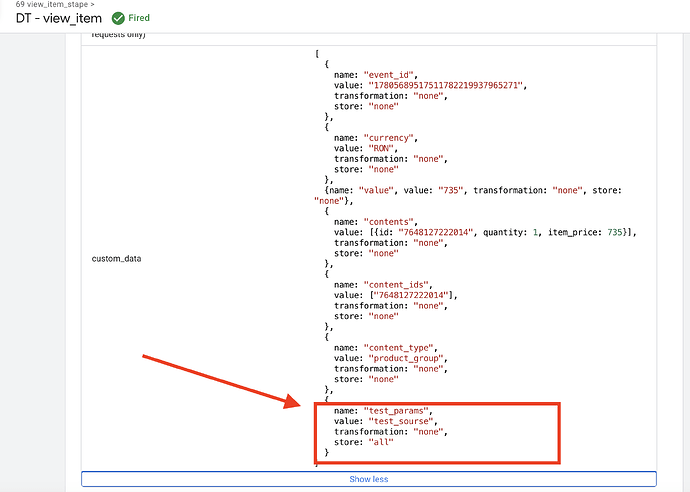690x492 pixels.
Task: Click the "test_sourse" value
Action: click(401, 421)
